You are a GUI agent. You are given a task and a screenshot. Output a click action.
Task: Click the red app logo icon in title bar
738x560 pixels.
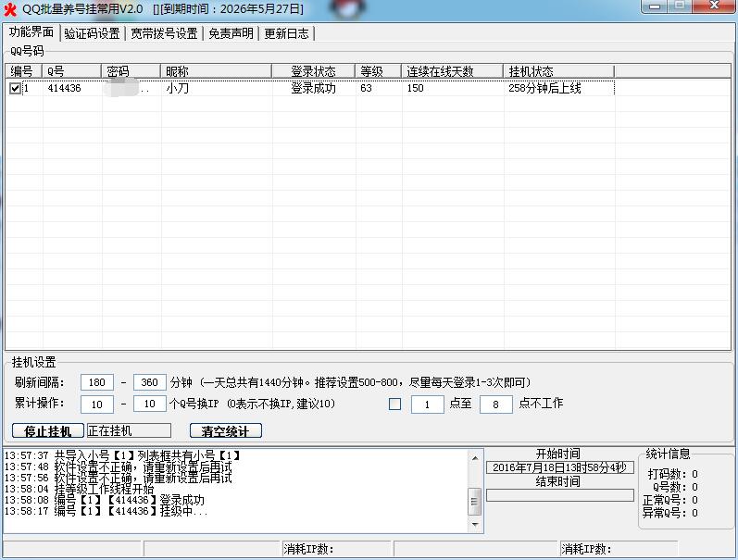coord(10,9)
